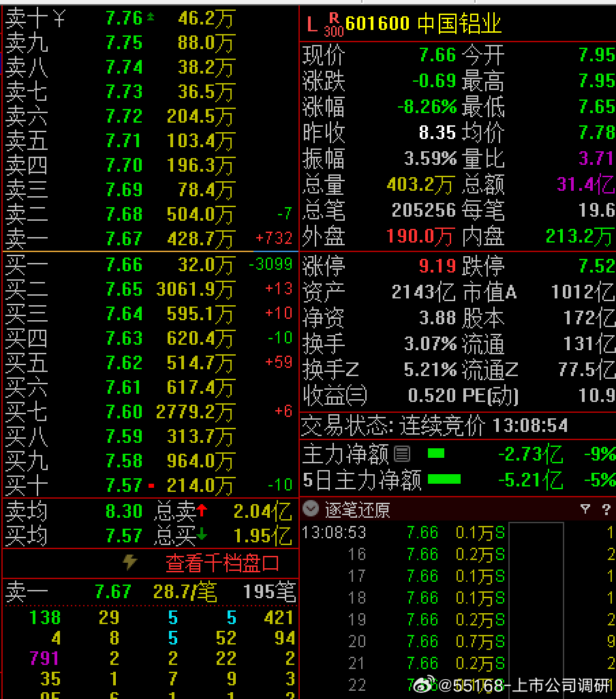Select 买一 row at price 7.66
This screenshot has width=616, height=699.
click(x=150, y=265)
